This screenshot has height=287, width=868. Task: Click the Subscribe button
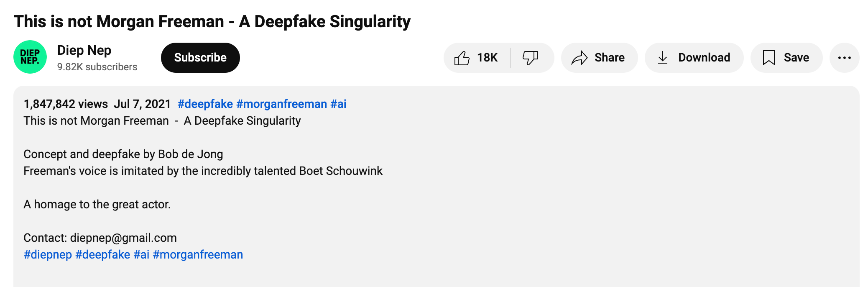[200, 57]
